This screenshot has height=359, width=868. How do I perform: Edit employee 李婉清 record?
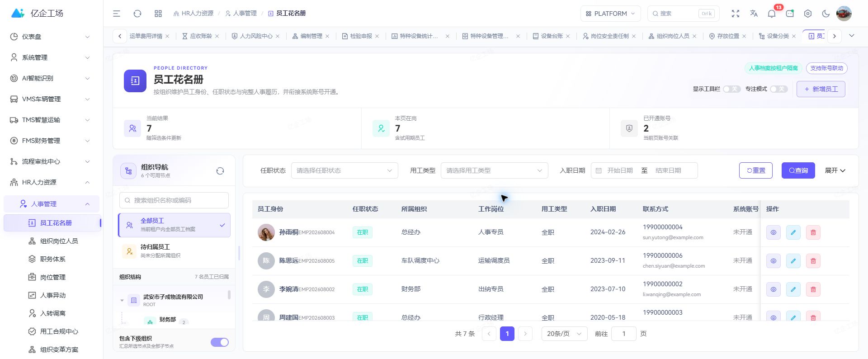tap(793, 289)
